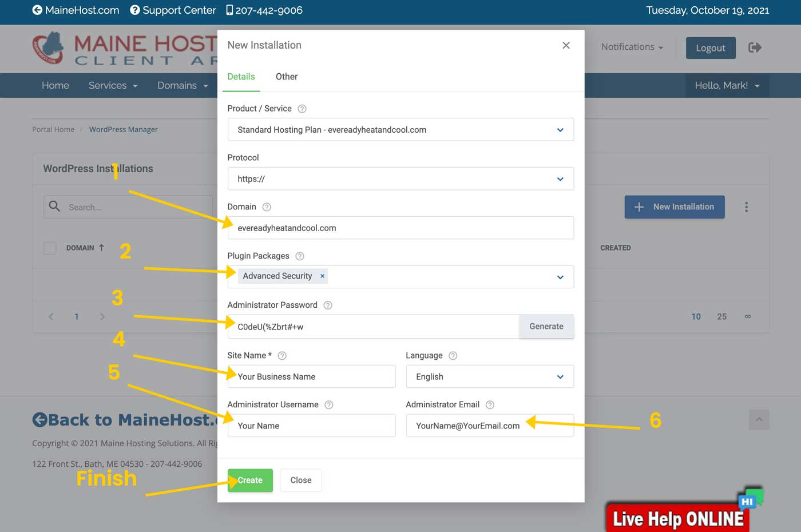
Task: Close the New Installation dialog with X
Action: 566,45
